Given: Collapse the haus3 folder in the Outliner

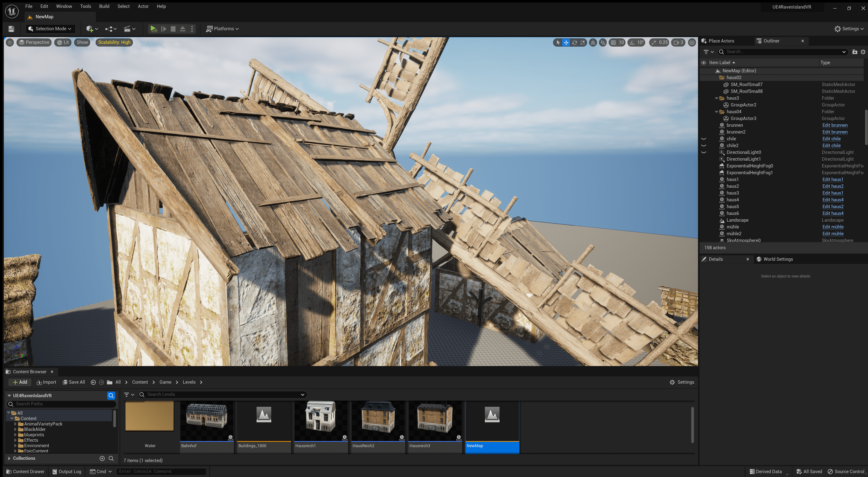Looking at the screenshot, I should [716, 98].
